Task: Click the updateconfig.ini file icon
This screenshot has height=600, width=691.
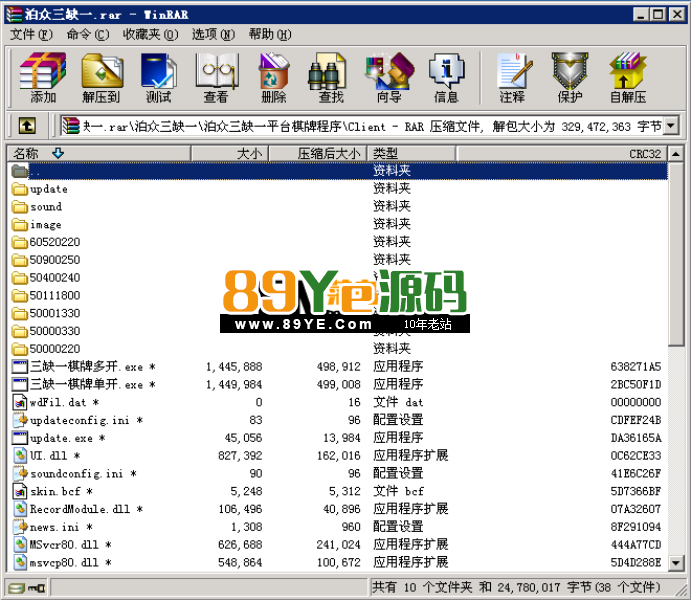Action: [20, 420]
